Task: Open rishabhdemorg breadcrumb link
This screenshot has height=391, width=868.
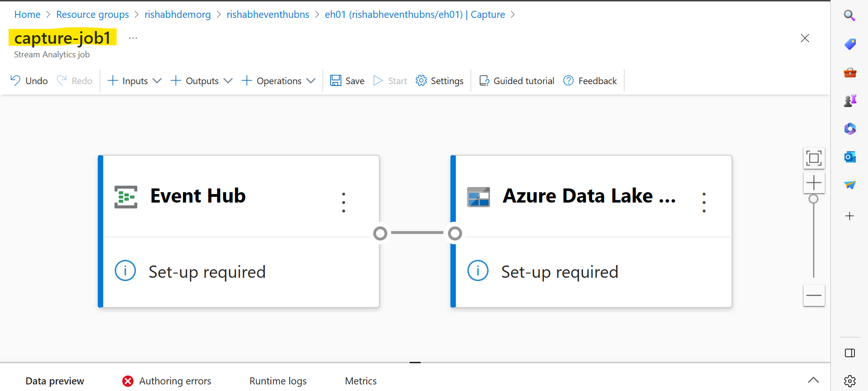Action: [178, 15]
